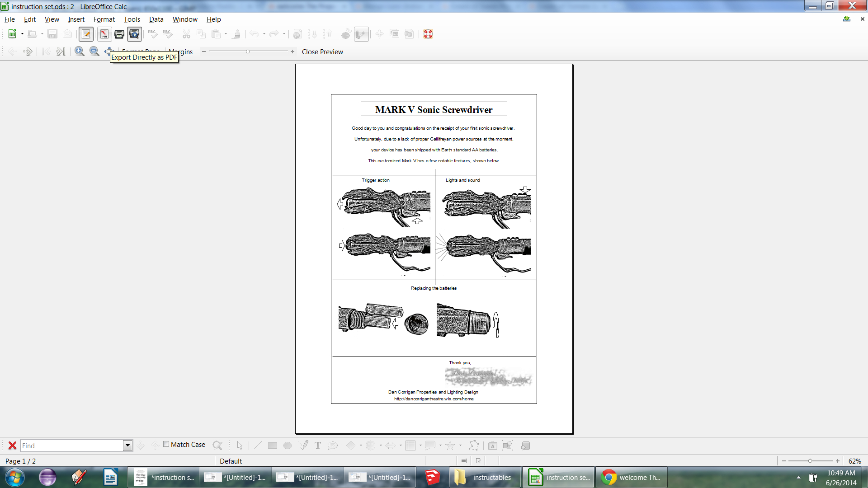This screenshot has width=868, height=488.
Task: Adjust the preview scaling slider handle
Action: pos(248,52)
